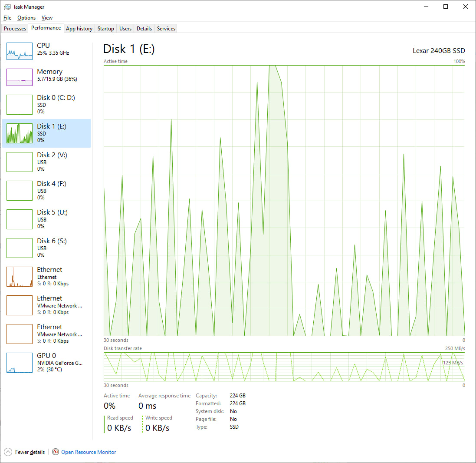Image resolution: width=476 pixels, height=463 pixels.
Task: Click the Formatted 224 GB value
Action: [238, 403]
